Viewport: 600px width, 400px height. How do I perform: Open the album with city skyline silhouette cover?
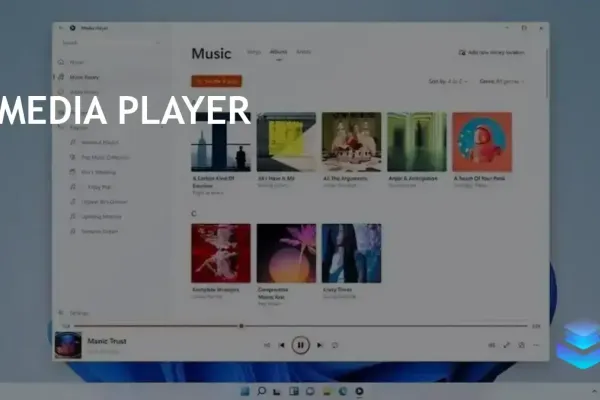[x=221, y=142]
